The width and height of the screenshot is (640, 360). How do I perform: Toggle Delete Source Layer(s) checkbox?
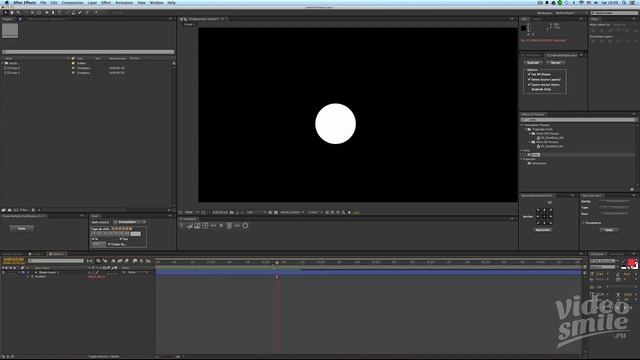529,80
